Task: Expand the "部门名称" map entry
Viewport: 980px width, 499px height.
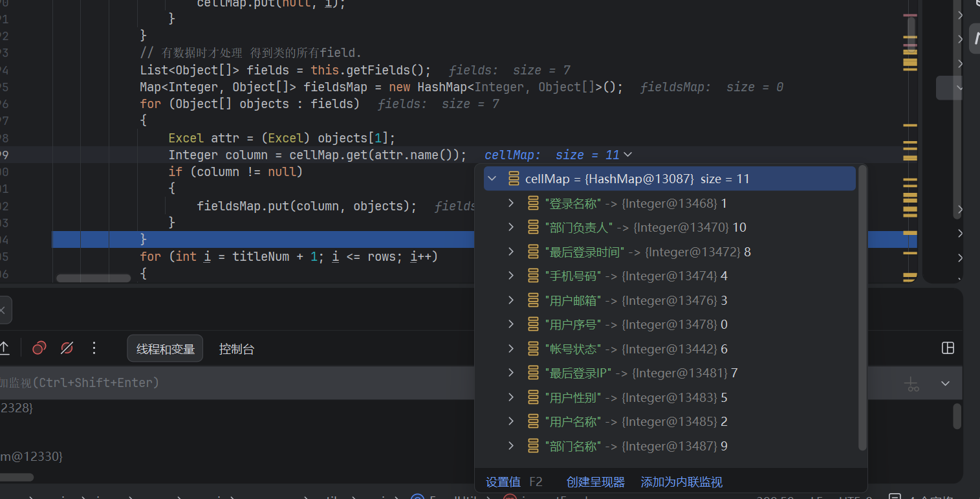Action: (511, 446)
